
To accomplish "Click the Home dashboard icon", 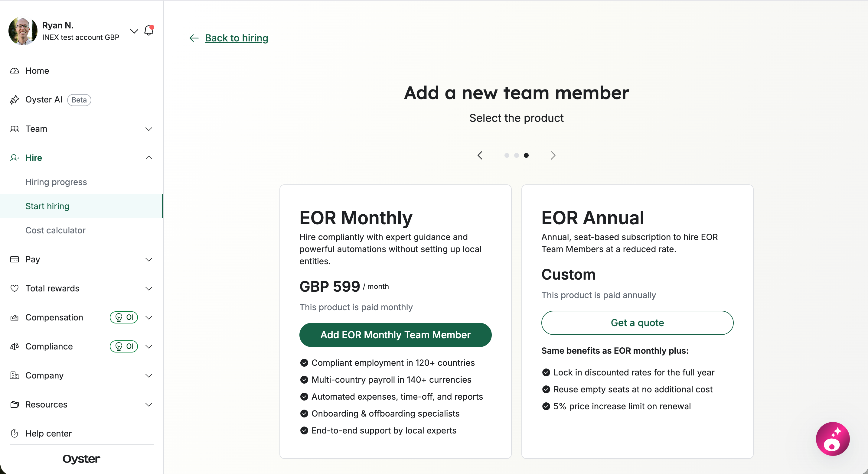I will (x=15, y=71).
